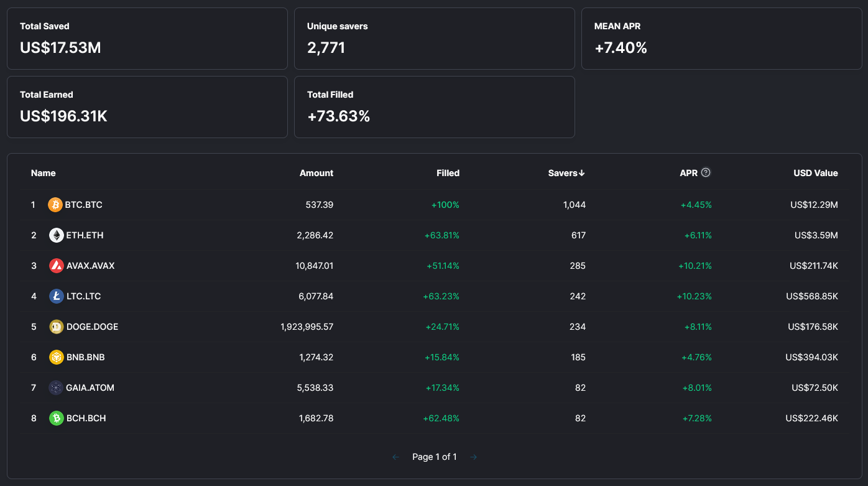The image size is (868, 486).
Task: Click the Bitcoin coin icon
Action: [55, 205]
